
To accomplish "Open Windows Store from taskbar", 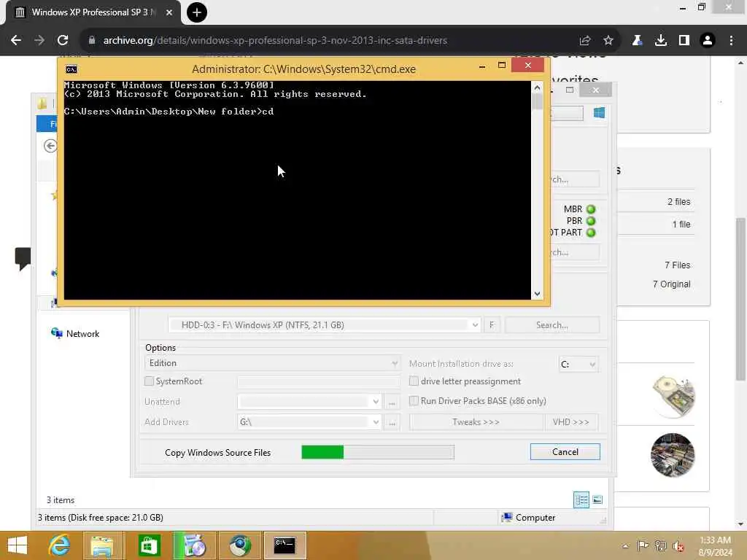I will point(149,545).
